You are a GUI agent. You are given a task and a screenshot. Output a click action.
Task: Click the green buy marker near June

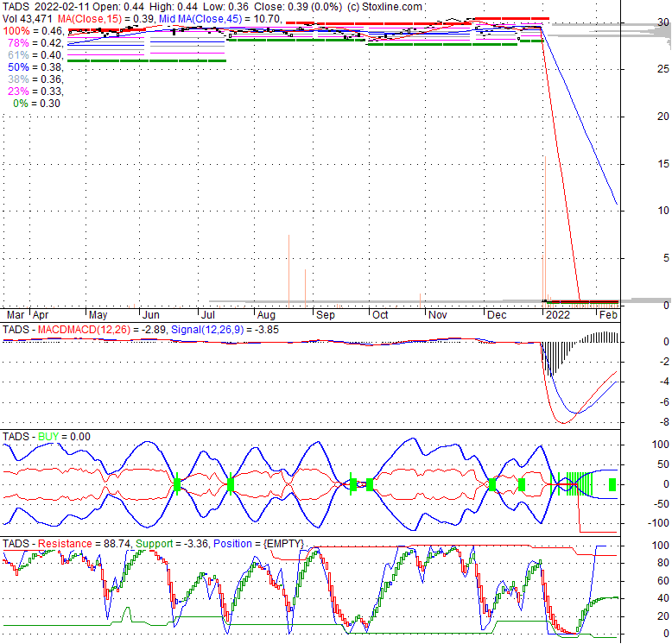[177, 484]
